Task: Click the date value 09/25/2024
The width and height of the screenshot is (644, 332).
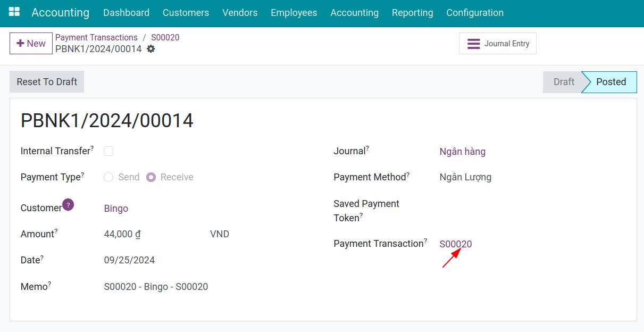Action: 129,260
